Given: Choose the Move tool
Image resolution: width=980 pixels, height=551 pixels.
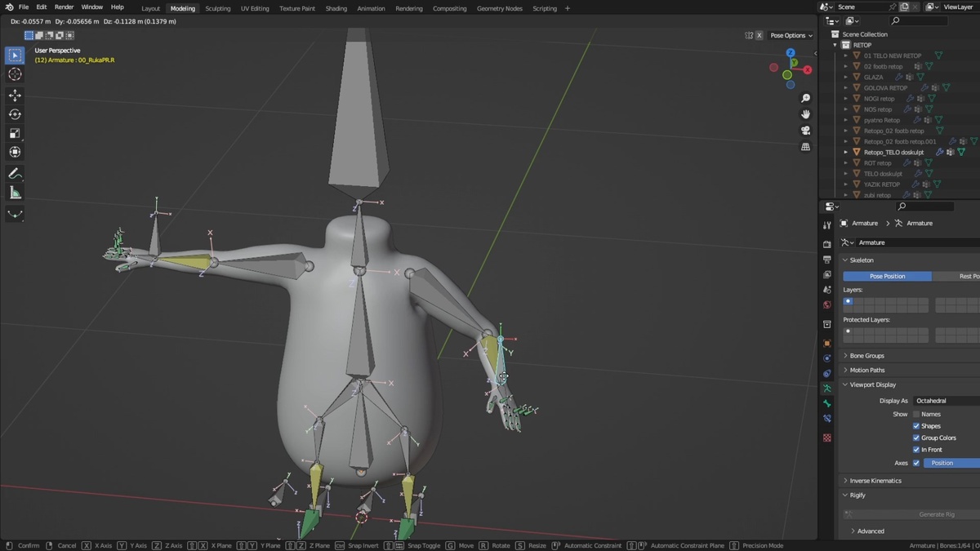Looking at the screenshot, I should pos(15,96).
